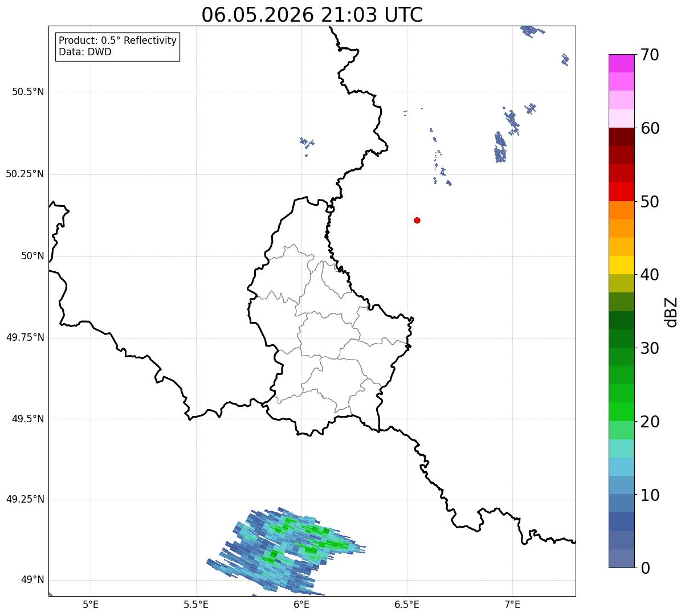Click the Product: 0.5° Reflectivity info box
The width and height of the screenshot is (685, 616).
(x=117, y=46)
